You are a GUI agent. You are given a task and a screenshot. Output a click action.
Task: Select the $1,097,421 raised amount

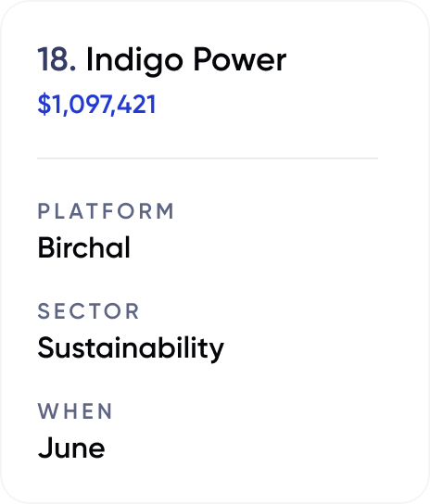(x=96, y=104)
